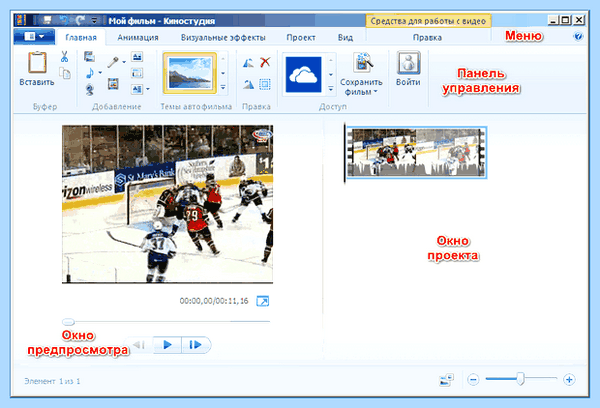Click the Темы автофильма group label
The width and height of the screenshot is (600, 408).
click(196, 107)
